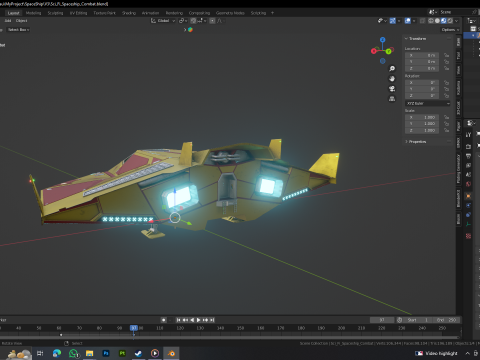Image resolution: width=480 pixels, height=360 pixels.
Task: Click the Options button
Action: (x=450, y=30)
